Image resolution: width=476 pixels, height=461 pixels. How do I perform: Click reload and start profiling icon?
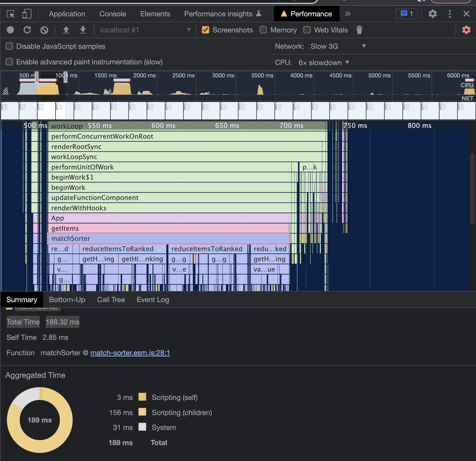pyautogui.click(x=27, y=30)
